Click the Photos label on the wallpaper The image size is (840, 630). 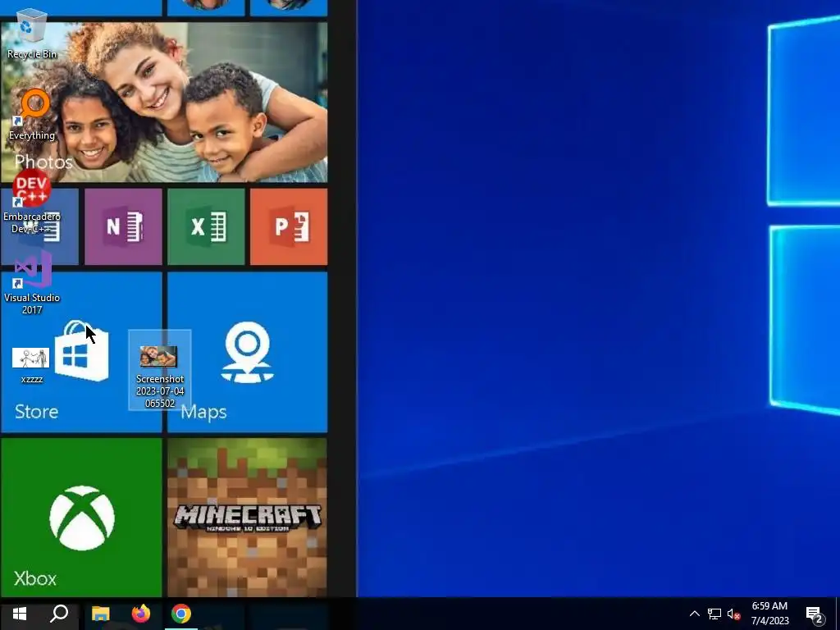43,162
